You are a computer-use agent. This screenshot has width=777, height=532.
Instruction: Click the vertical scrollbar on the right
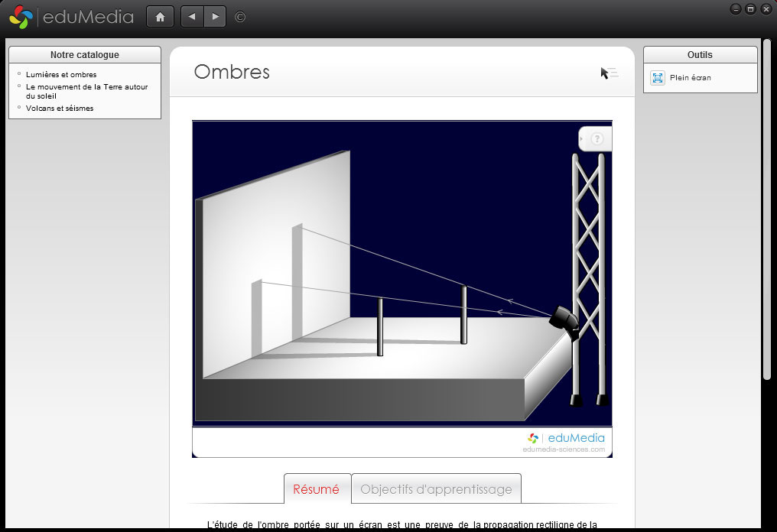(767, 206)
